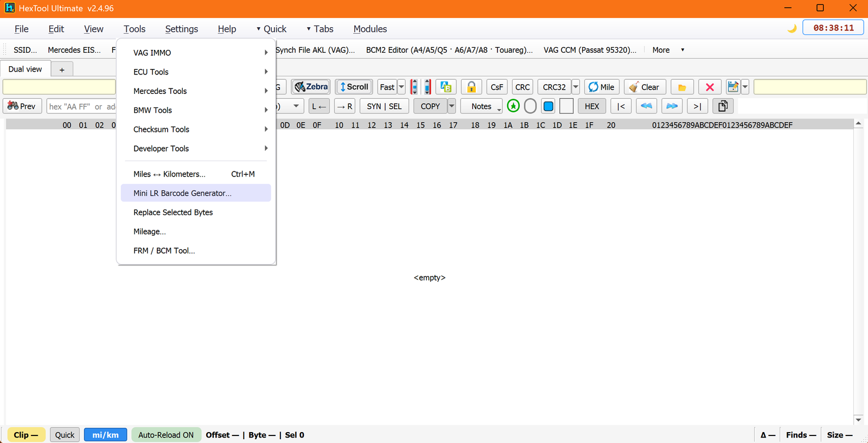This screenshot has height=443, width=868.
Task: Expand the COPY dropdown arrow
Action: click(451, 106)
